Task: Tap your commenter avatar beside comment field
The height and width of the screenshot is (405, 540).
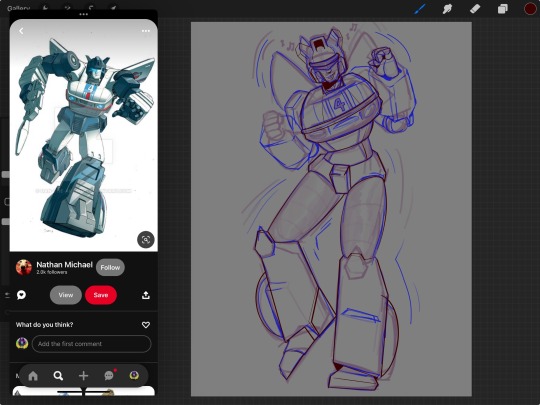Action: coord(22,343)
